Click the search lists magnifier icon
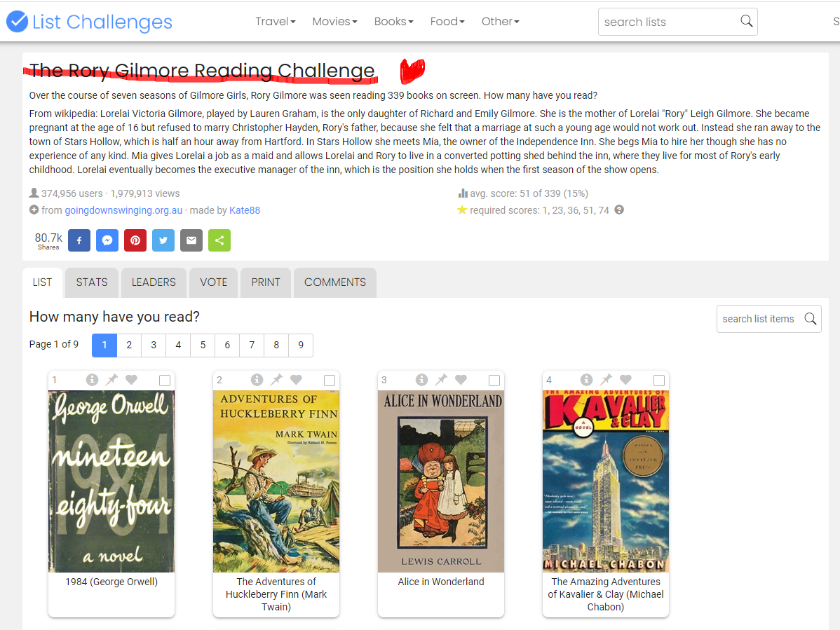The width and height of the screenshot is (840, 630). click(x=746, y=22)
